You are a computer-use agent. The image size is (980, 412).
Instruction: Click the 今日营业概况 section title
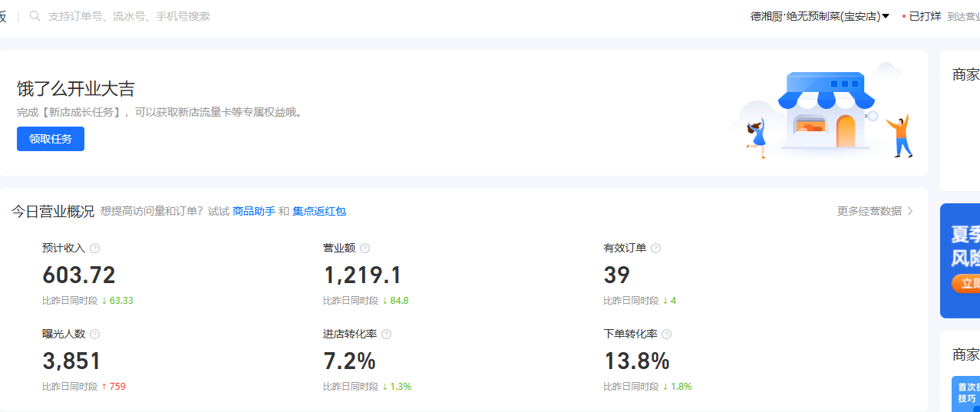(x=53, y=211)
